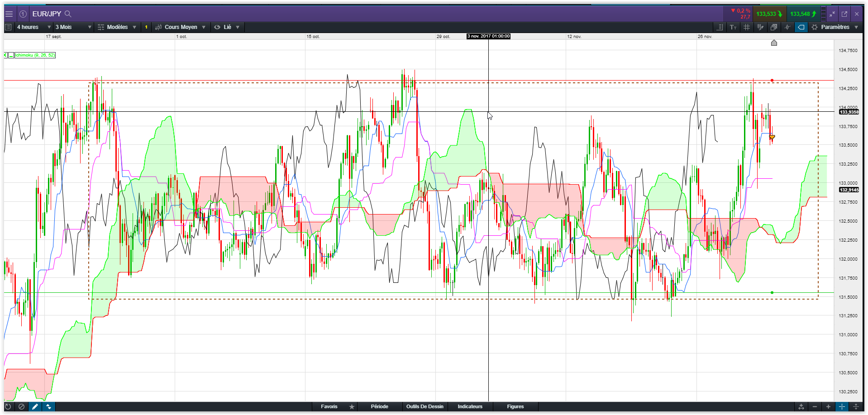
Task: Open the 4 heures interval dropdown
Action: 33,27
